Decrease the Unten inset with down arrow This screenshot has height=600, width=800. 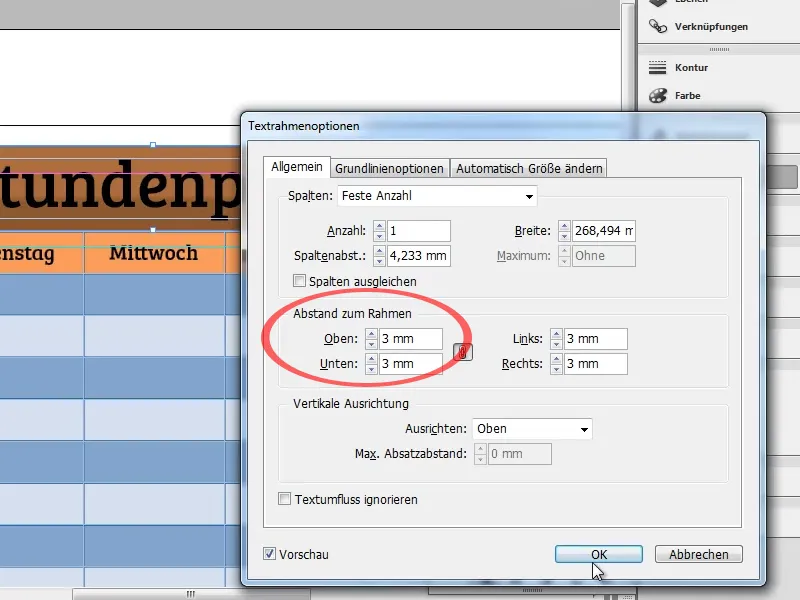coord(371,369)
